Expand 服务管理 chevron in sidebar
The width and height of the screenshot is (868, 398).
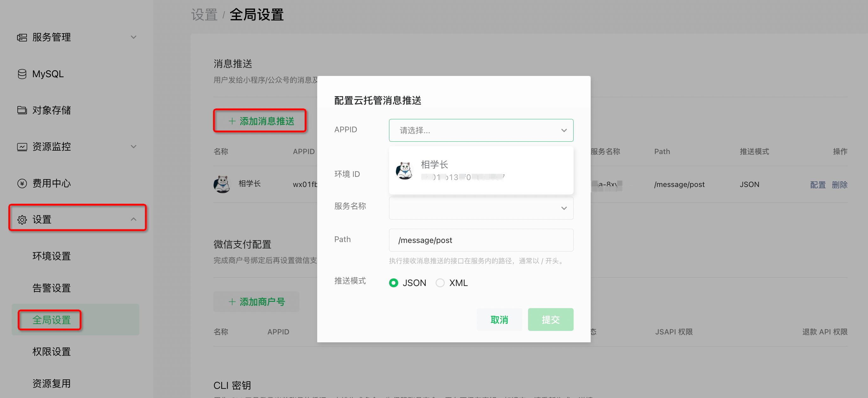pyautogui.click(x=134, y=37)
